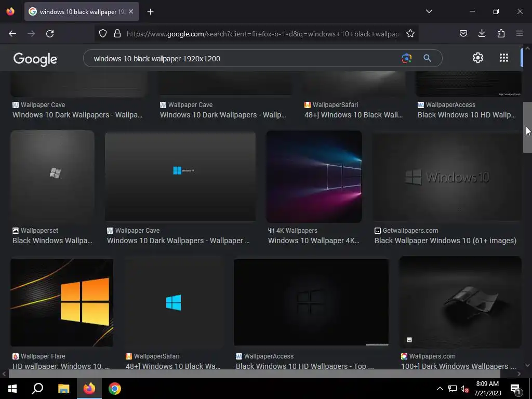
Task: Reload the current Google page
Action: pyautogui.click(x=50, y=34)
